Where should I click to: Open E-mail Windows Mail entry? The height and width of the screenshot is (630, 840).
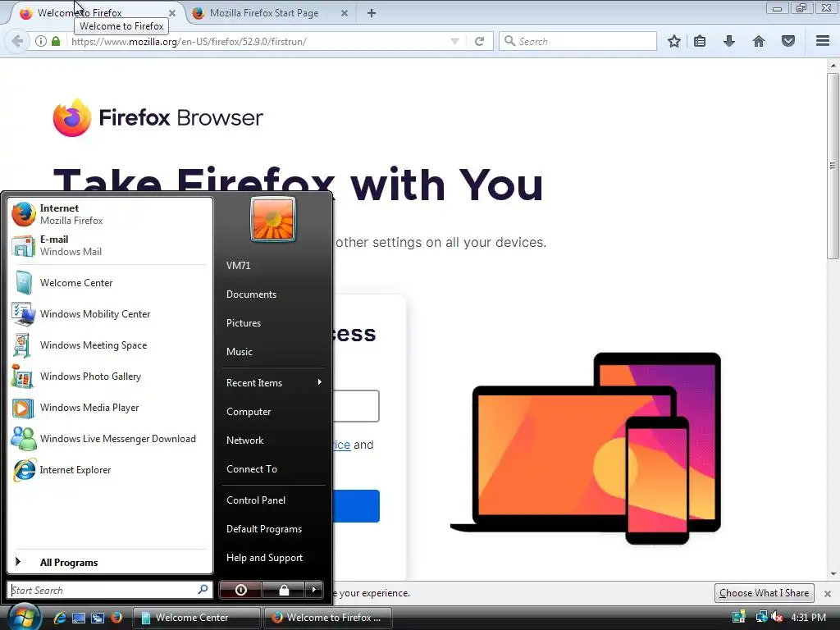[110, 245]
